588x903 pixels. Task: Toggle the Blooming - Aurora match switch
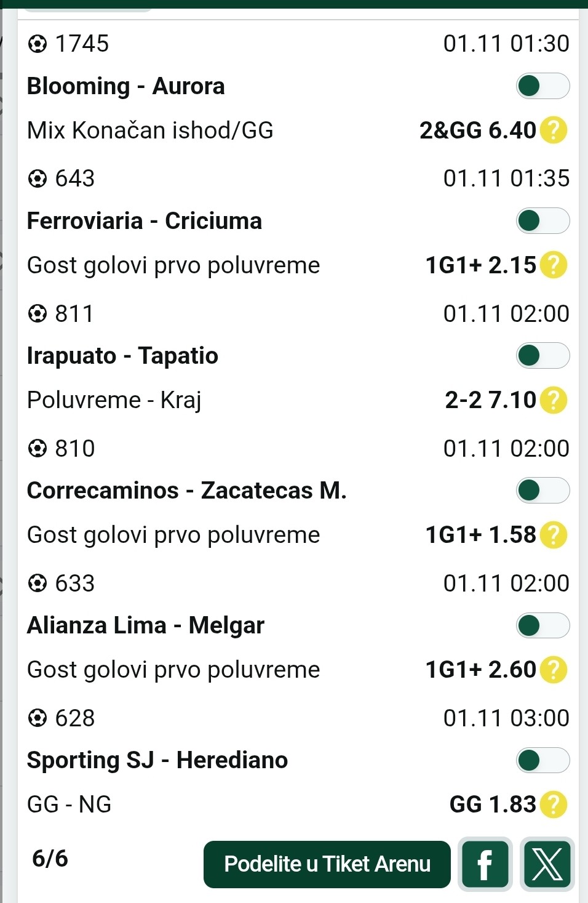[542, 86]
